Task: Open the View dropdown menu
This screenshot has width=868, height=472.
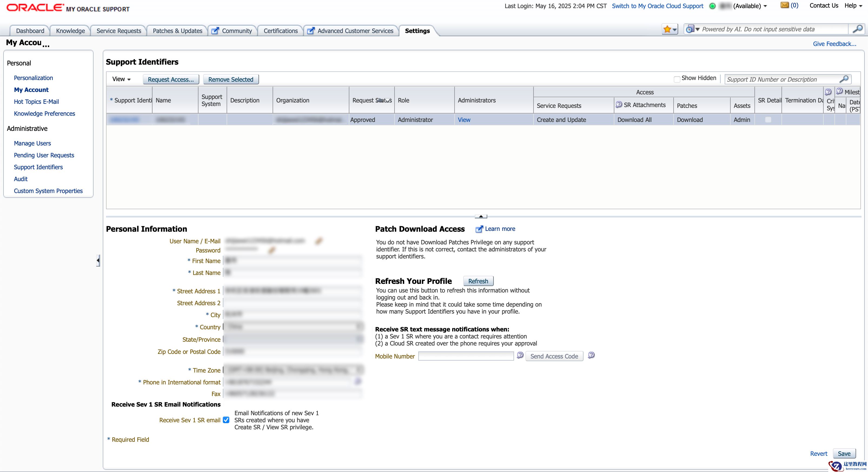Action: pyautogui.click(x=121, y=79)
